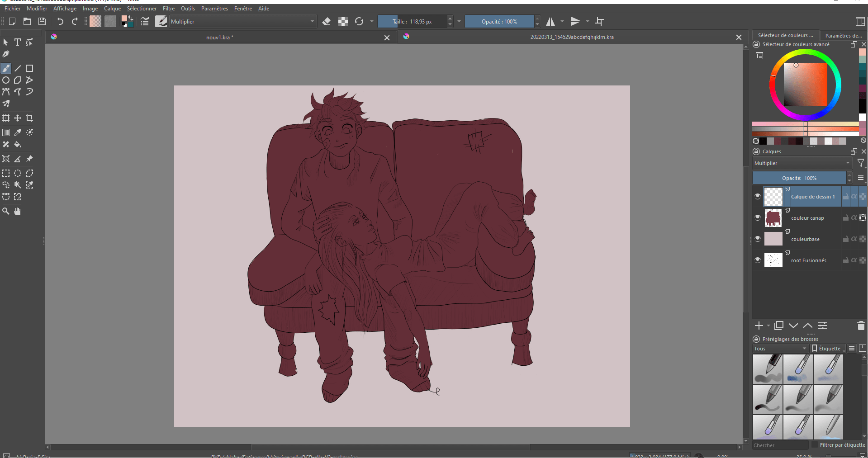This screenshot has height=458, width=868.
Task: Adjust the layer Opacité slider
Action: coord(799,178)
